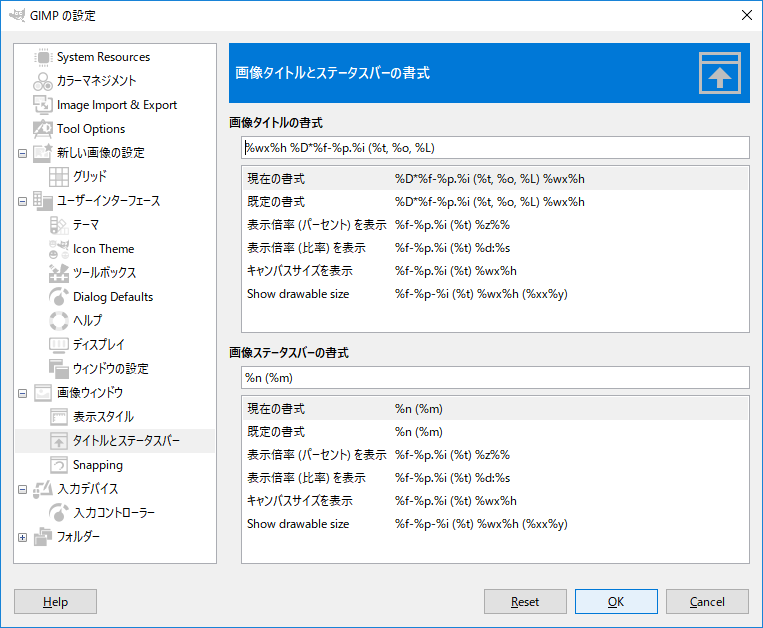This screenshot has width=763, height=628.
Task: Click the フォルダー folder icon
Action: click(x=43, y=537)
